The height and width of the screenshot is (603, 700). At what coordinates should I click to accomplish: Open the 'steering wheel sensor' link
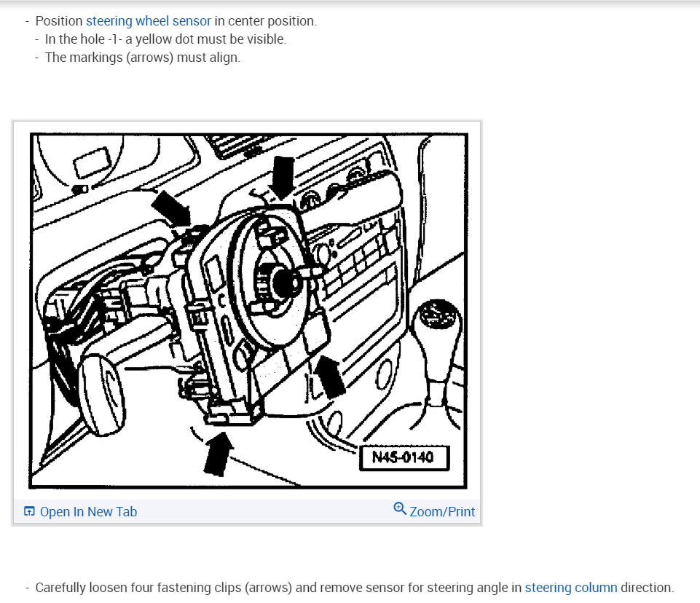[148, 21]
